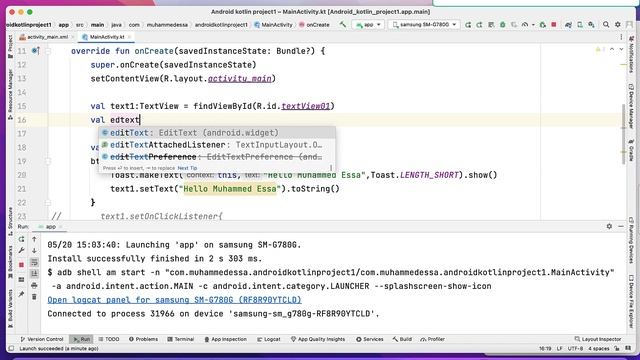Open the Running Devices side panel
640x360 pixels.
point(631,240)
